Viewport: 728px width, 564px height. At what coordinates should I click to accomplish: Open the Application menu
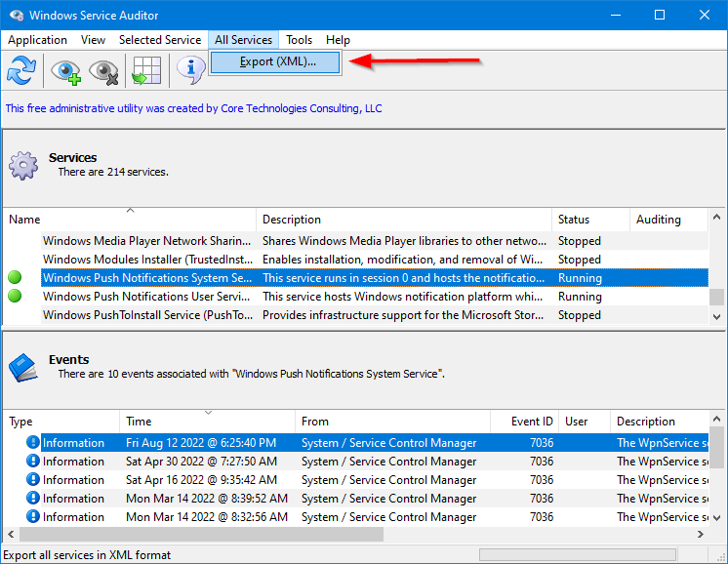click(38, 40)
